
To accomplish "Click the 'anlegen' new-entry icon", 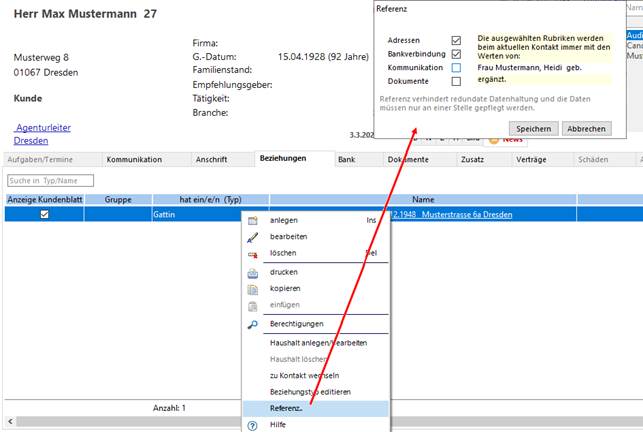I will tap(253, 220).
